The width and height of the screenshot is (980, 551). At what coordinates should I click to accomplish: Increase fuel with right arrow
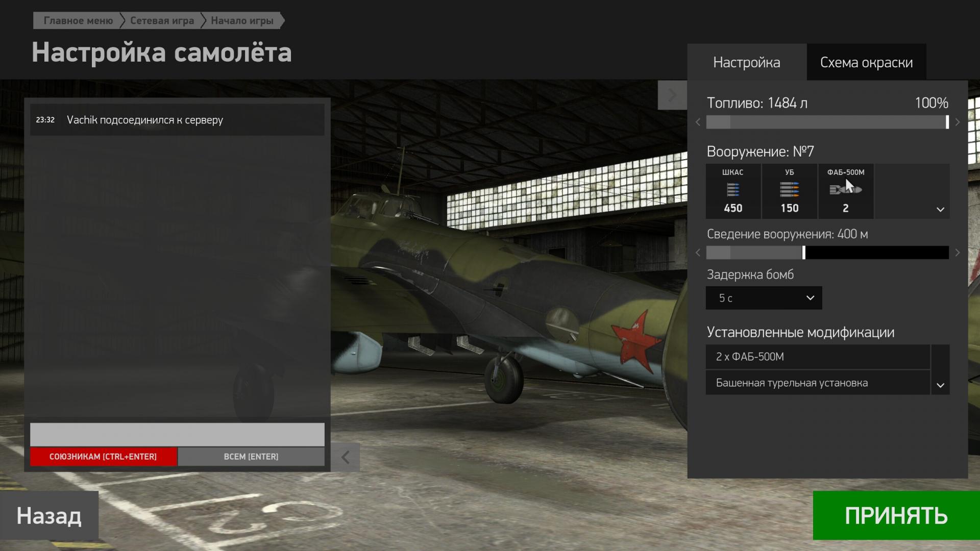coord(958,122)
